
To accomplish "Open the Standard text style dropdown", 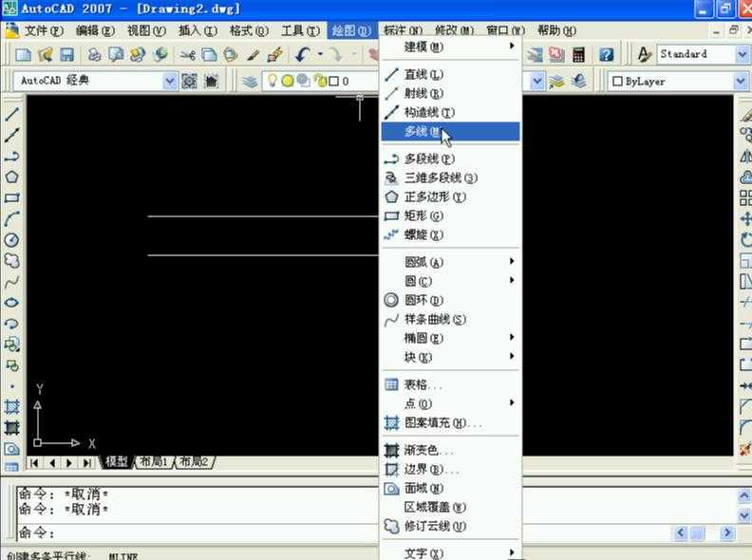I will (742, 54).
